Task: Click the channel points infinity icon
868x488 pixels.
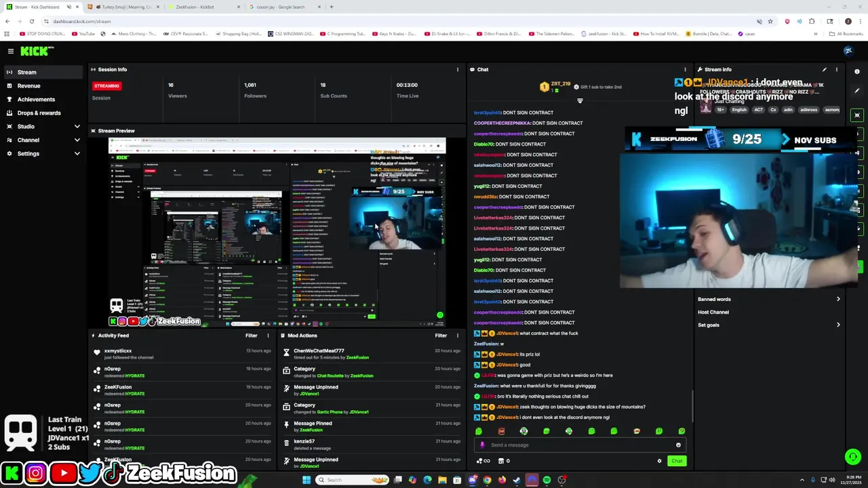Action: pos(484,461)
